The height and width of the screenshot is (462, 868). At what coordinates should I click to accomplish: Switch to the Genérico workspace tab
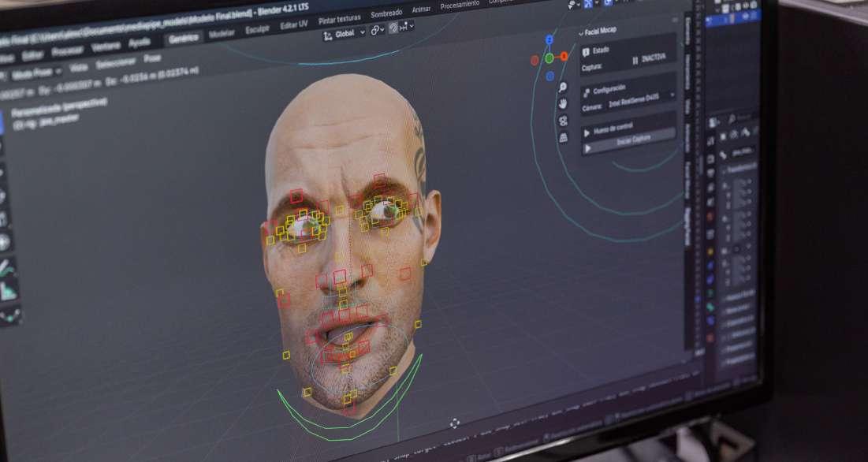pos(183,38)
